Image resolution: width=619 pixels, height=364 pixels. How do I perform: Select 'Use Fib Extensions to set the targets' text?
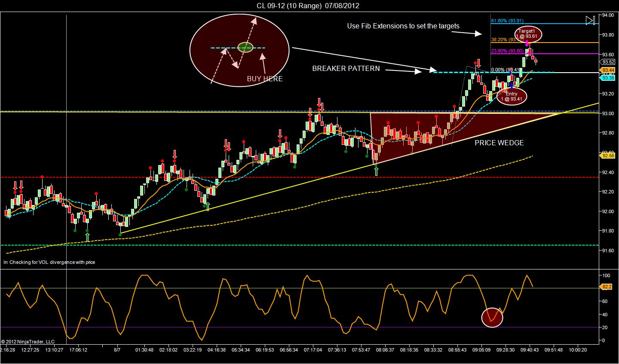(403, 26)
